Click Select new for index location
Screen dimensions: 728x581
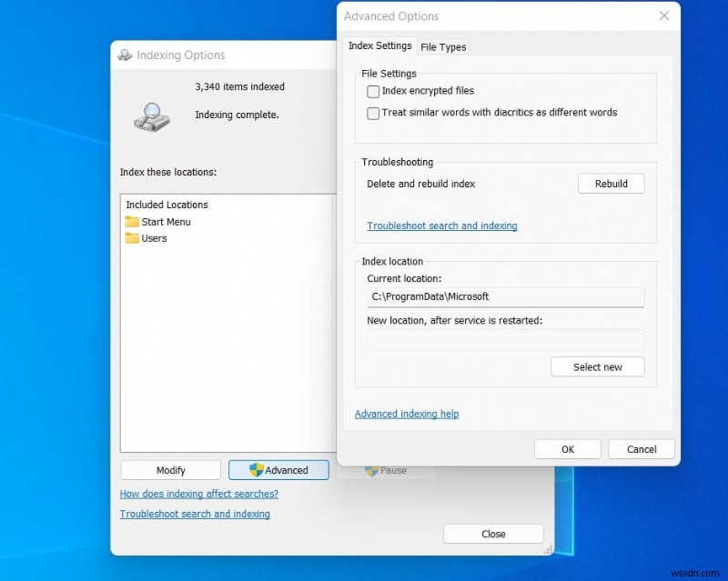tap(598, 366)
